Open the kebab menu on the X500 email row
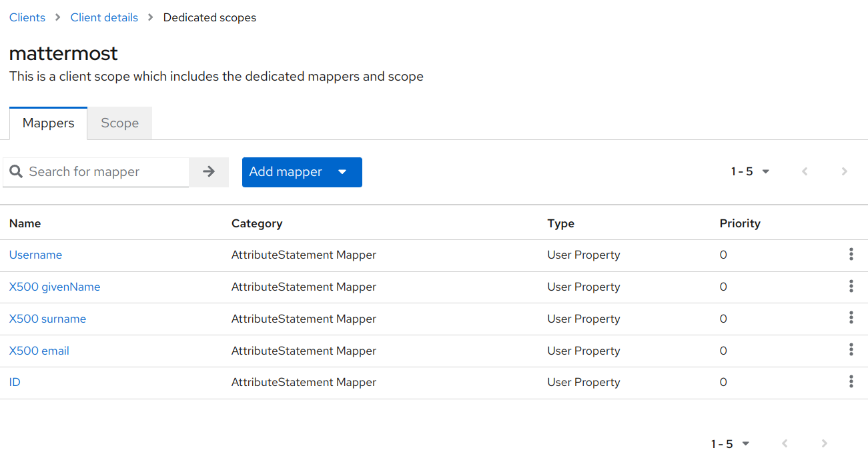The width and height of the screenshot is (868, 458). (x=851, y=349)
